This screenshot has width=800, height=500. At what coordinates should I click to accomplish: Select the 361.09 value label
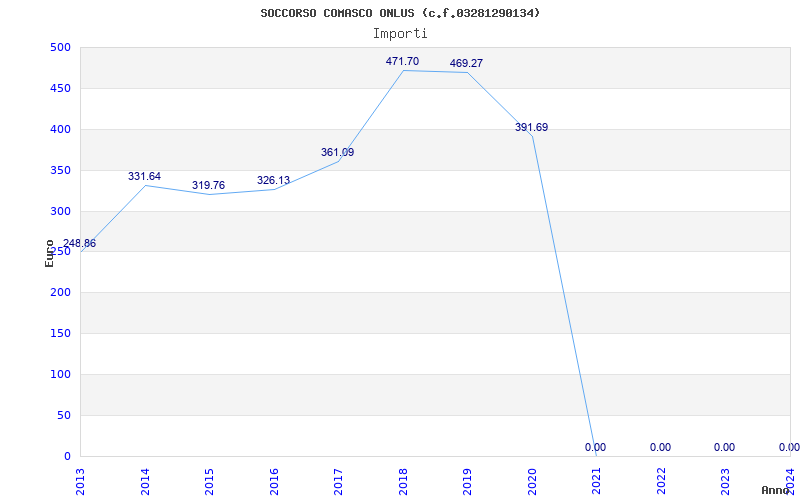337,152
